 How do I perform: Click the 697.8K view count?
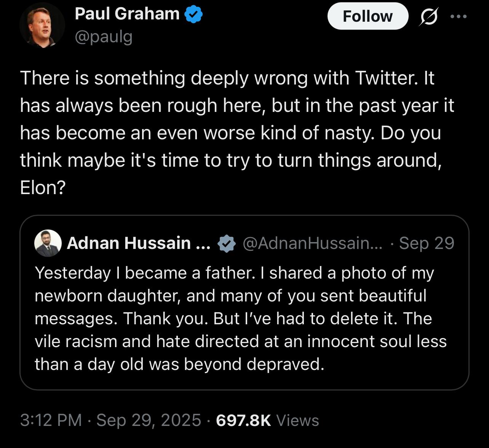pos(243,420)
